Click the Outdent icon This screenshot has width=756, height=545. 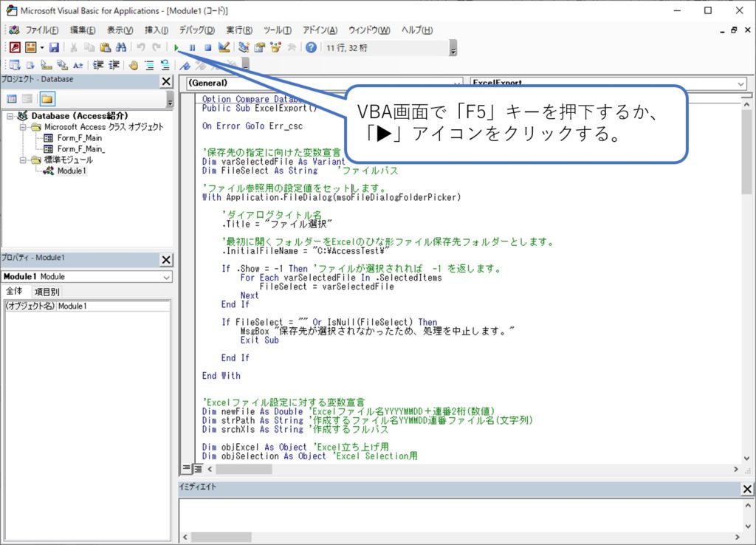click(114, 65)
